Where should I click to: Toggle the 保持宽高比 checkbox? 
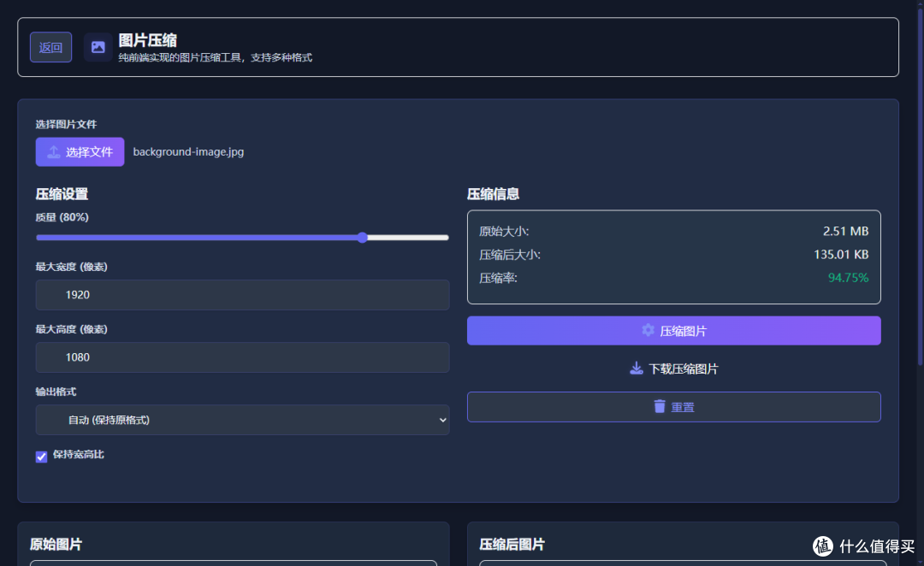(x=41, y=457)
